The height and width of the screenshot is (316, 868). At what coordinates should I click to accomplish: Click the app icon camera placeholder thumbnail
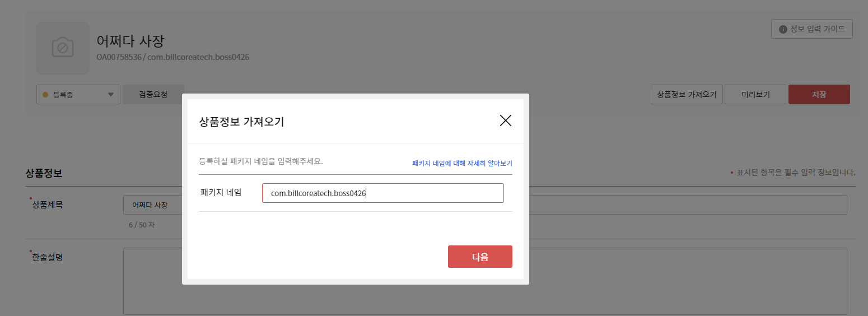pyautogui.click(x=63, y=48)
